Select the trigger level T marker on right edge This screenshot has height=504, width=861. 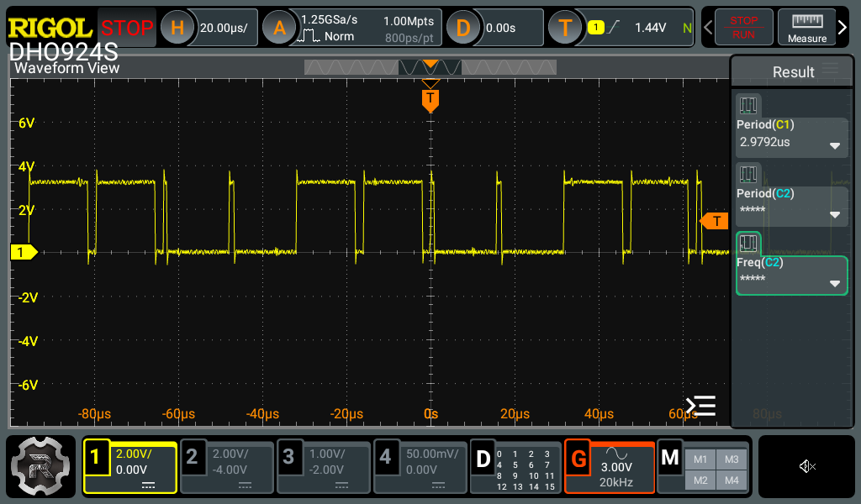pos(715,221)
